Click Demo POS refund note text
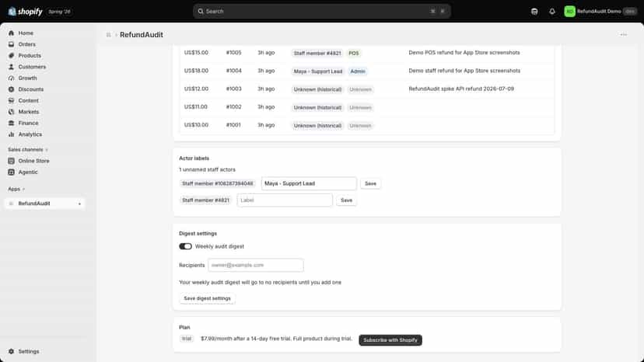 [x=464, y=53]
